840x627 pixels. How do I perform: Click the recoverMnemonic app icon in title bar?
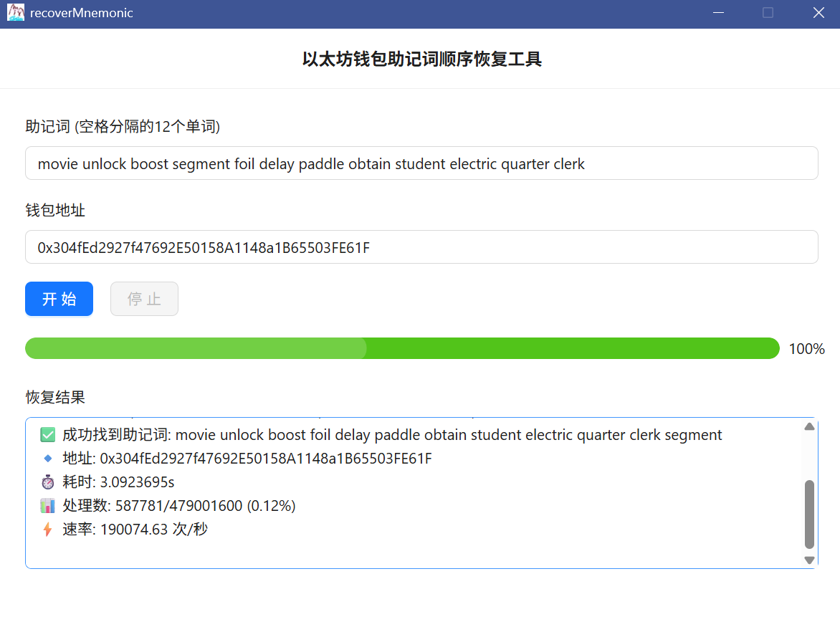15,13
